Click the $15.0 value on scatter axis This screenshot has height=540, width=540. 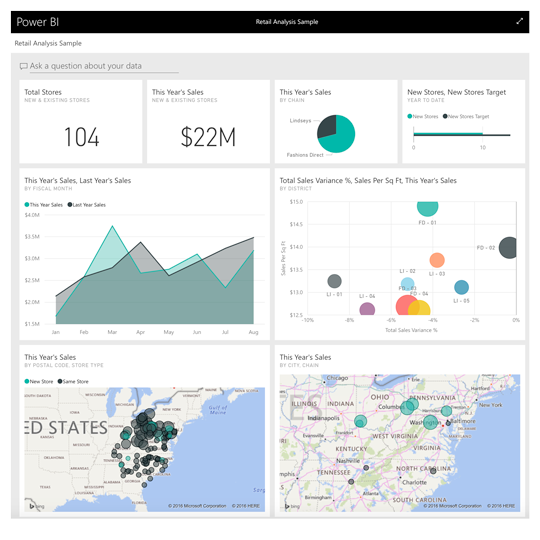click(x=296, y=202)
